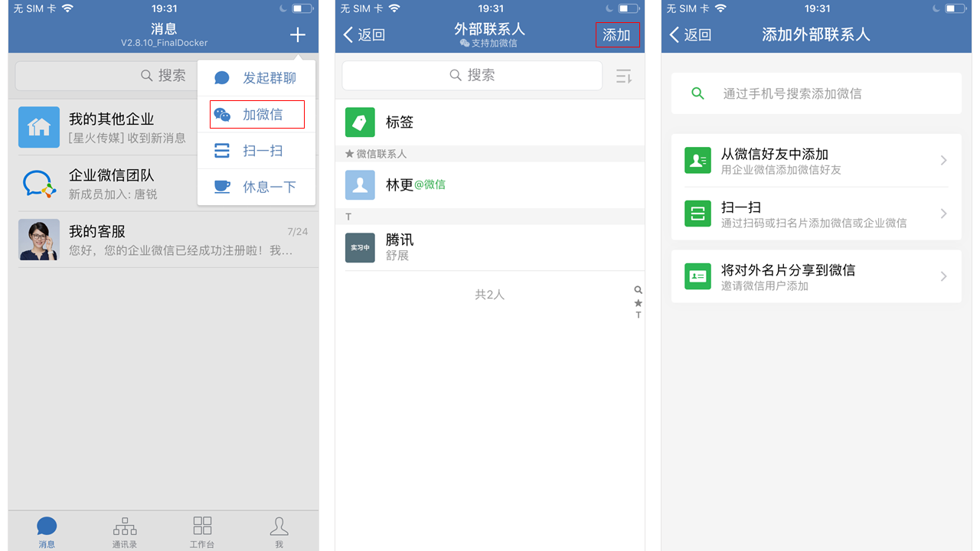This screenshot has height=551, width=980.
Task: Tap the + icon to open actions menu
Action: pyautogui.click(x=297, y=34)
